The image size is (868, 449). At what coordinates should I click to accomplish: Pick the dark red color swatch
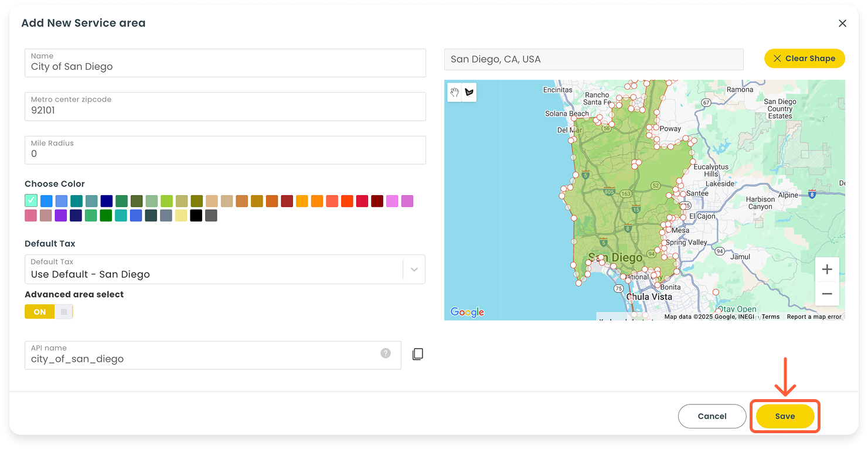point(377,201)
